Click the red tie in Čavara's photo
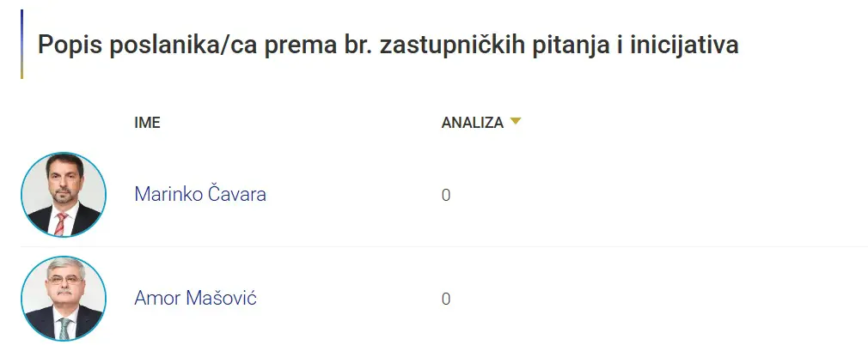This screenshot has height=345, width=868. click(x=61, y=225)
